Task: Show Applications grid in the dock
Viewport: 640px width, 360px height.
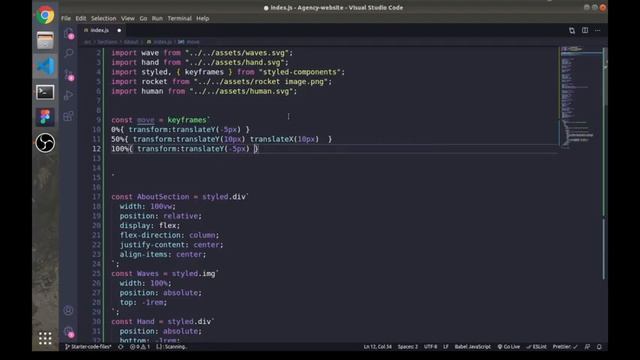Action: [x=45, y=338]
